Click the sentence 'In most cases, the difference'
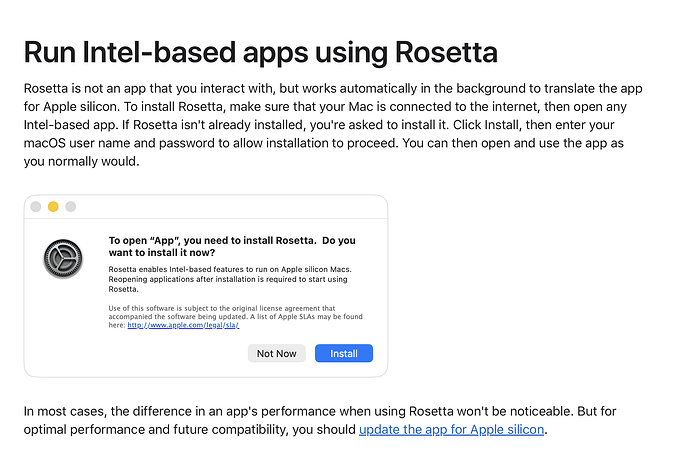Image resolution: width=690 pixels, height=468 pixels. pos(320,420)
